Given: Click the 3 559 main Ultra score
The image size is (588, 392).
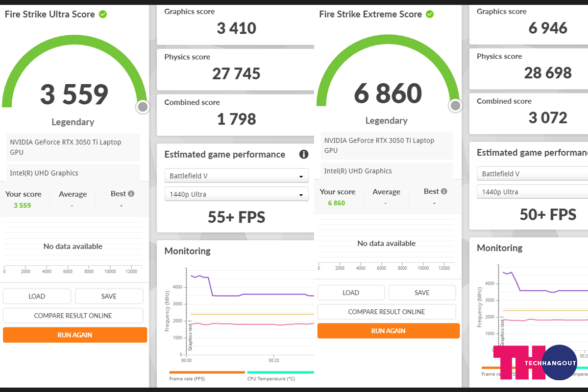Looking at the screenshot, I should coord(74,95).
